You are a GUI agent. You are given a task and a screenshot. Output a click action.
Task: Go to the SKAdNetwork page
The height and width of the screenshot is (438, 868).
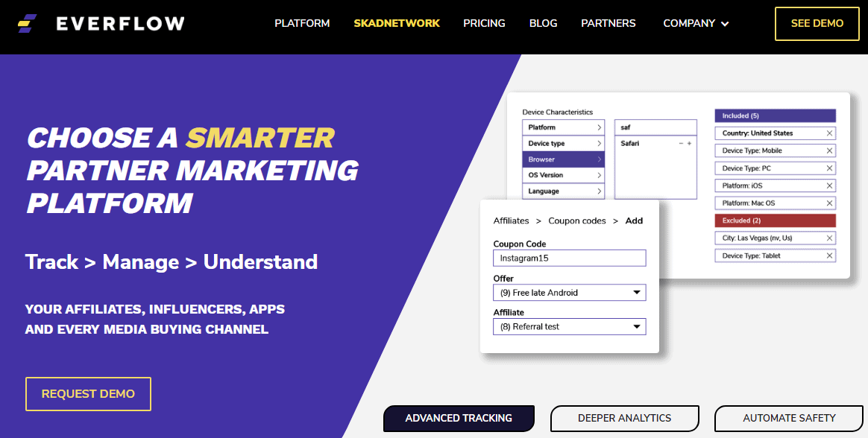pos(397,23)
